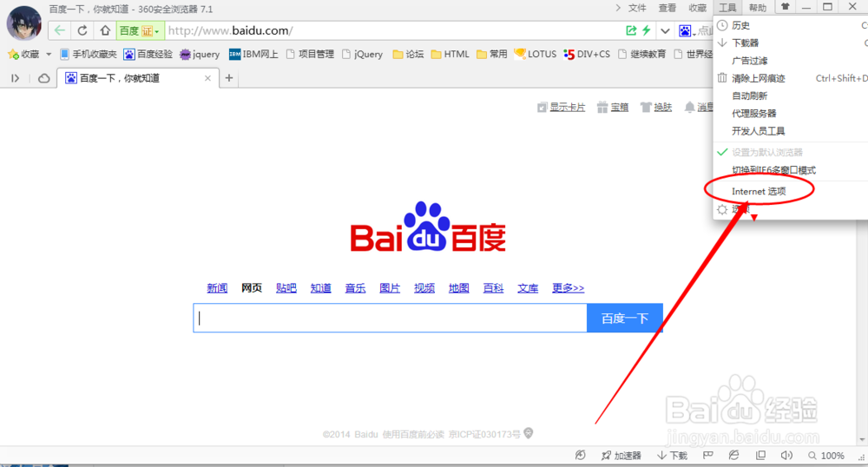Toggle the sidebar panel button
Image resolution: width=868 pixels, height=467 pixels.
click(16, 79)
